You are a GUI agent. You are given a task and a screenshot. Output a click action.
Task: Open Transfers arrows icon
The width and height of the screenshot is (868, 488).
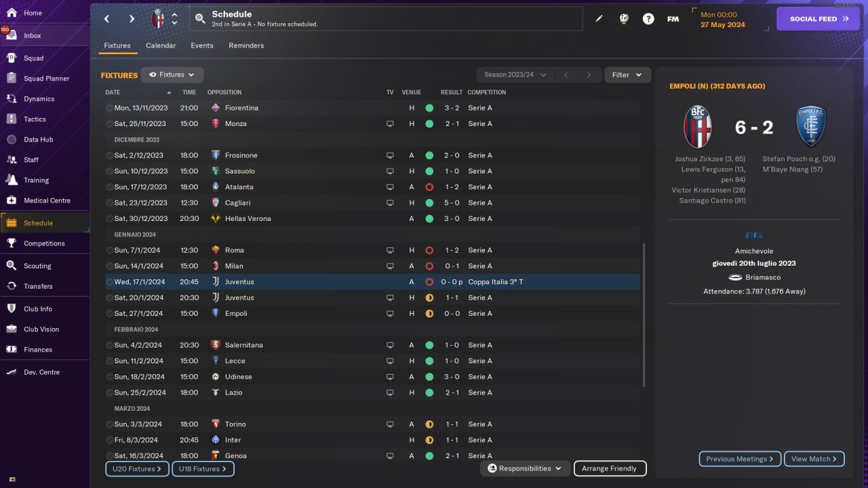pos(12,286)
